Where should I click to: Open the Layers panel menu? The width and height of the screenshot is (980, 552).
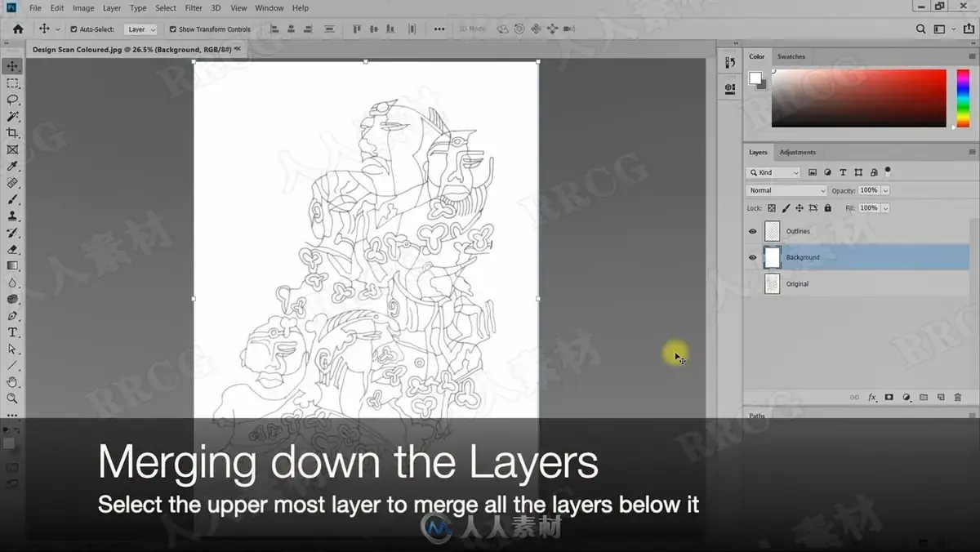click(972, 152)
